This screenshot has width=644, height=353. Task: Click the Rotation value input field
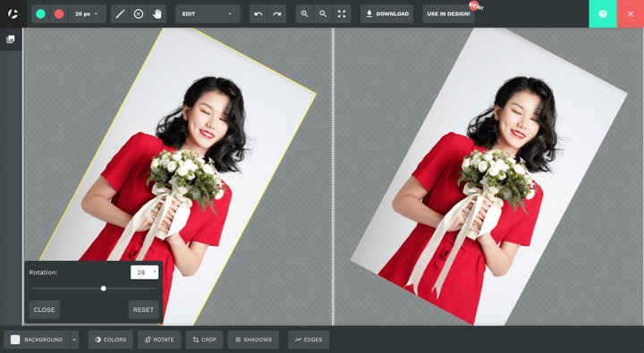tap(144, 273)
